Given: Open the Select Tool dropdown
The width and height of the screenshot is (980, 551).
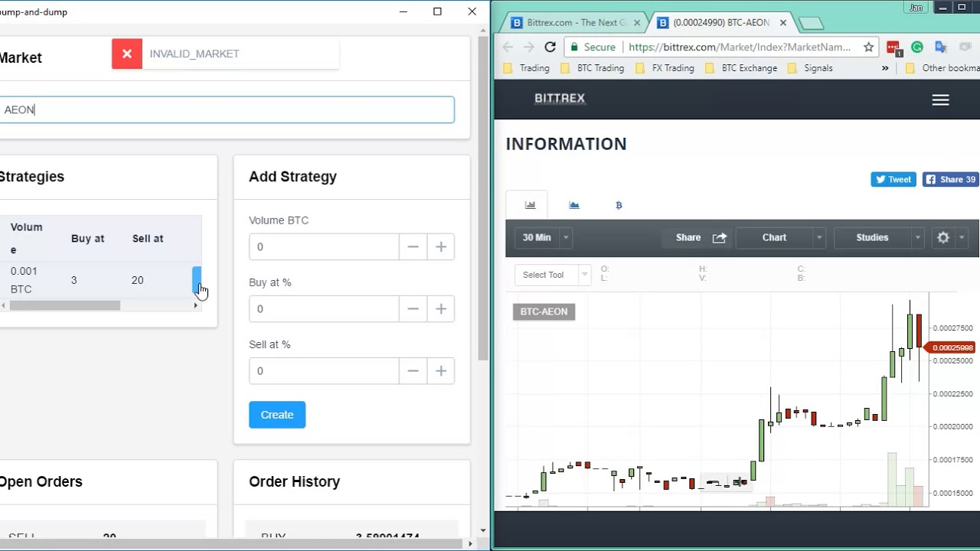Looking at the screenshot, I should point(553,275).
